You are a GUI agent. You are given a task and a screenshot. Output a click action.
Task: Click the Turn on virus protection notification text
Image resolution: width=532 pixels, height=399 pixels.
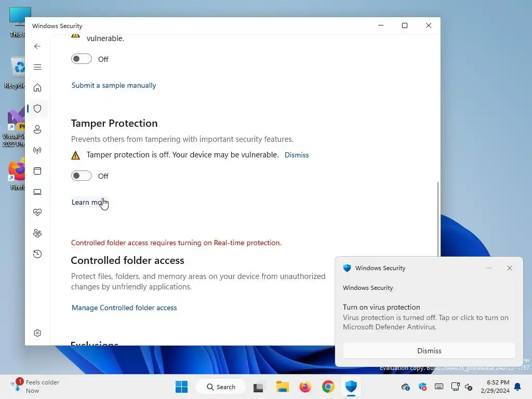coord(381,307)
